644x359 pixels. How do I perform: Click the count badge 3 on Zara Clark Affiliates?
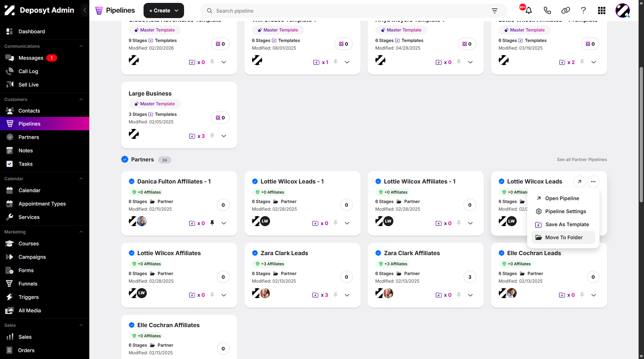470,277
